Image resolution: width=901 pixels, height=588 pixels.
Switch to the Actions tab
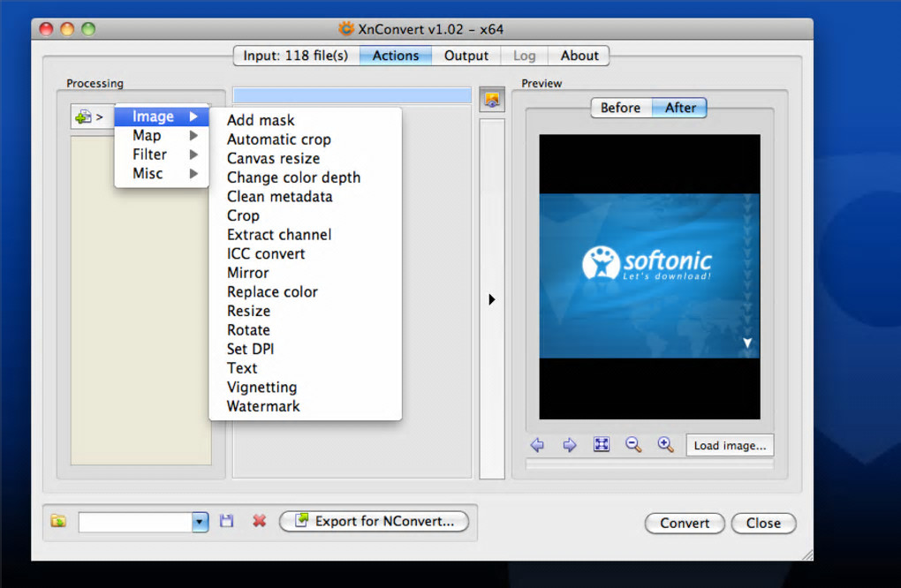coord(396,56)
